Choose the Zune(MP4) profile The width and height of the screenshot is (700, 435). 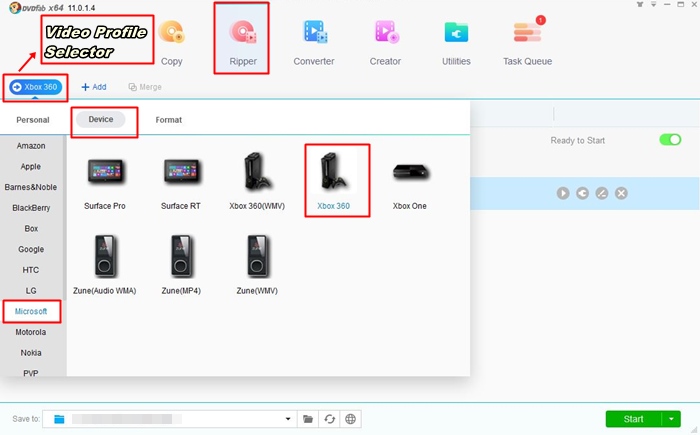181,264
